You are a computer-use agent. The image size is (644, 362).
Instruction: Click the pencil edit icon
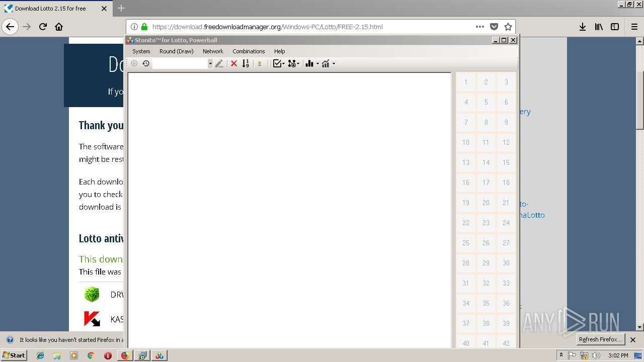219,63
